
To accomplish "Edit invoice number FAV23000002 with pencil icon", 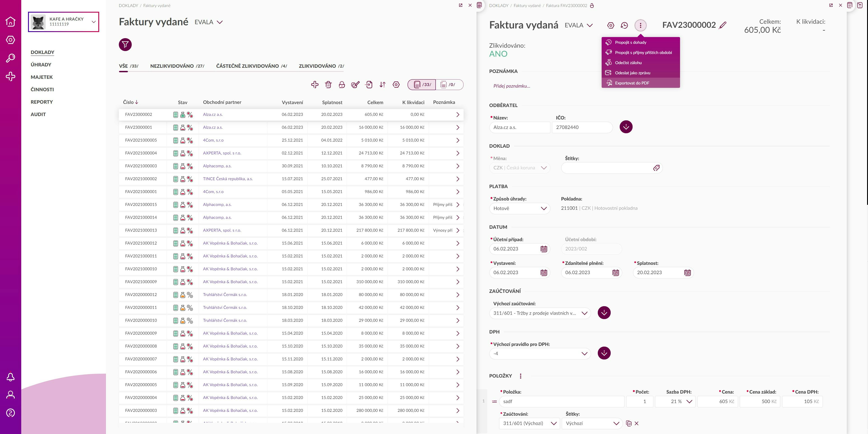I will (723, 25).
